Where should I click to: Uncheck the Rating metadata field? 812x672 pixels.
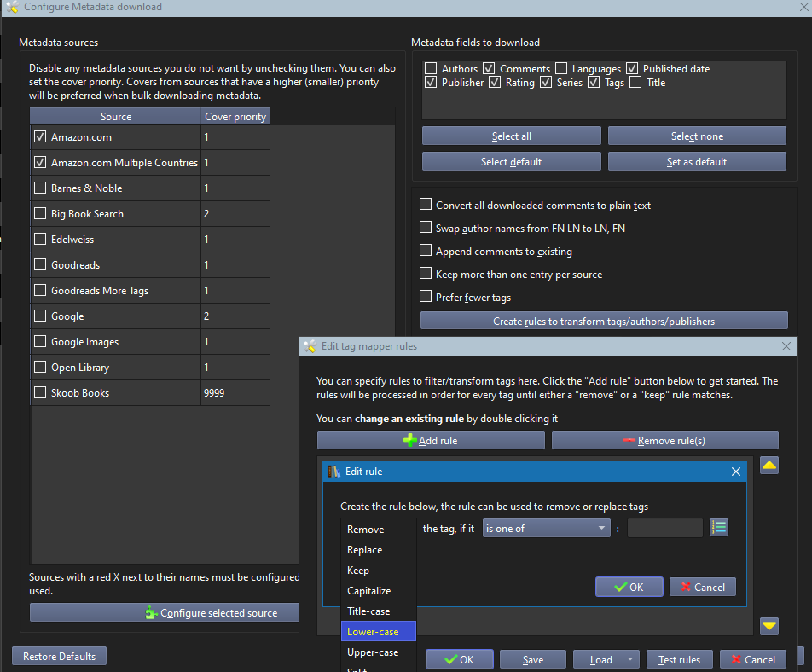495,83
